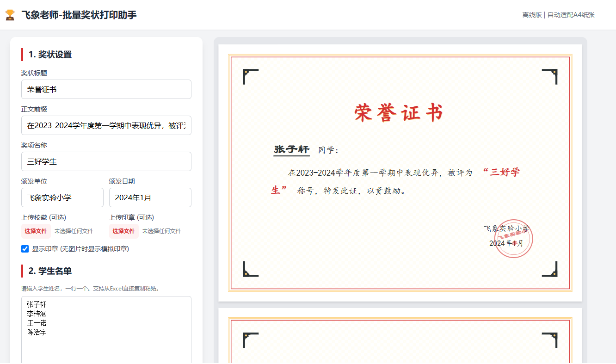
Task: Click the 2024年1月 date on the certificate
Action: pyautogui.click(x=506, y=243)
